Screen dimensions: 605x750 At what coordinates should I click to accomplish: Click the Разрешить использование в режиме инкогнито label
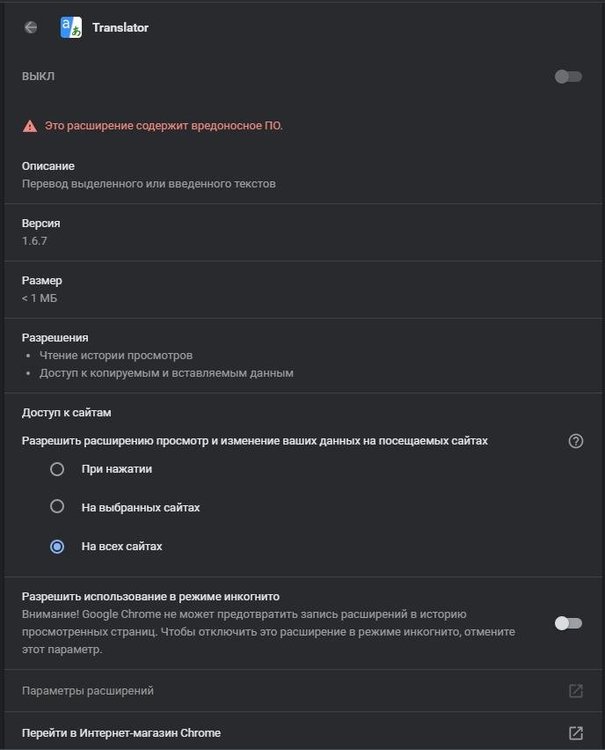tap(150, 595)
